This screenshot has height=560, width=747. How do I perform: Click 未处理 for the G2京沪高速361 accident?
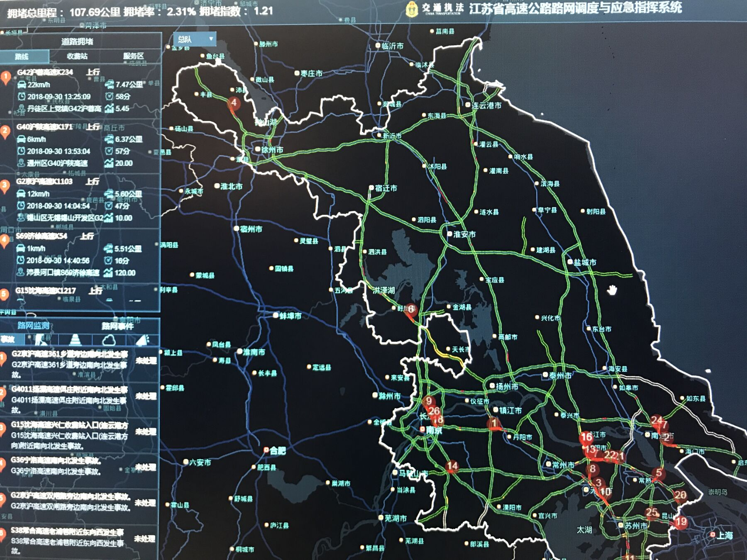coord(146,361)
